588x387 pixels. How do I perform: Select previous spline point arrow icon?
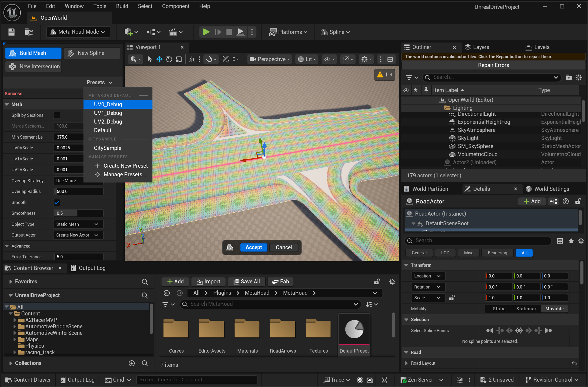[x=509, y=330]
